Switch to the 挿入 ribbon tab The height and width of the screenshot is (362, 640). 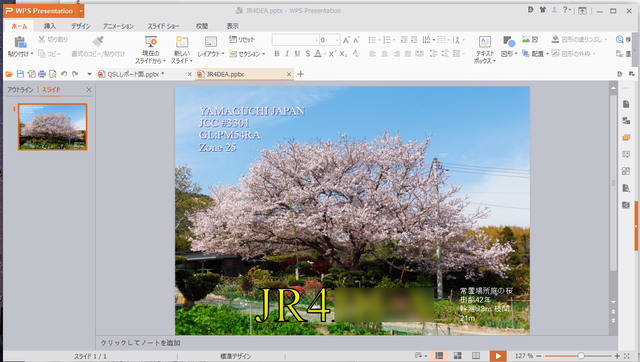pyautogui.click(x=50, y=26)
